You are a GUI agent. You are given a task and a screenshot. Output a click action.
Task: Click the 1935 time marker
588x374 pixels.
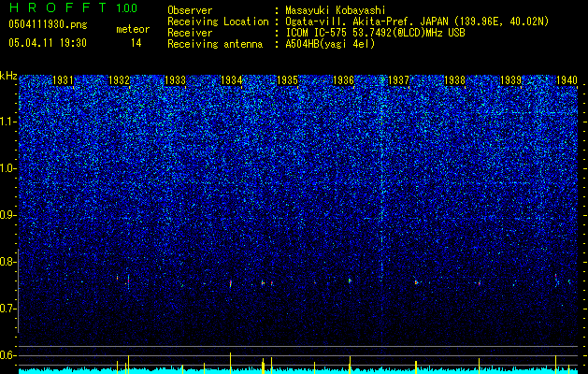click(287, 80)
